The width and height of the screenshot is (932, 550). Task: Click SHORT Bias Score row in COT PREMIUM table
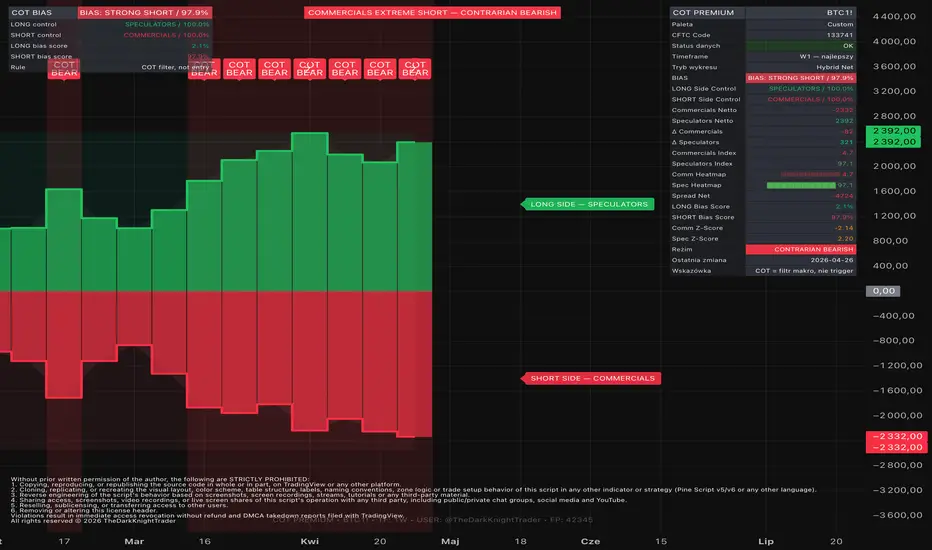tap(763, 217)
